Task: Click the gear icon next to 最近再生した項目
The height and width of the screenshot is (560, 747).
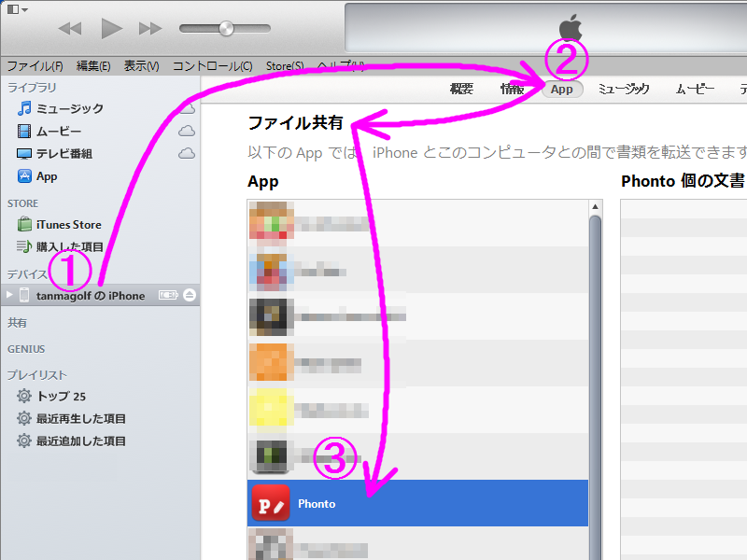Action: [24, 418]
